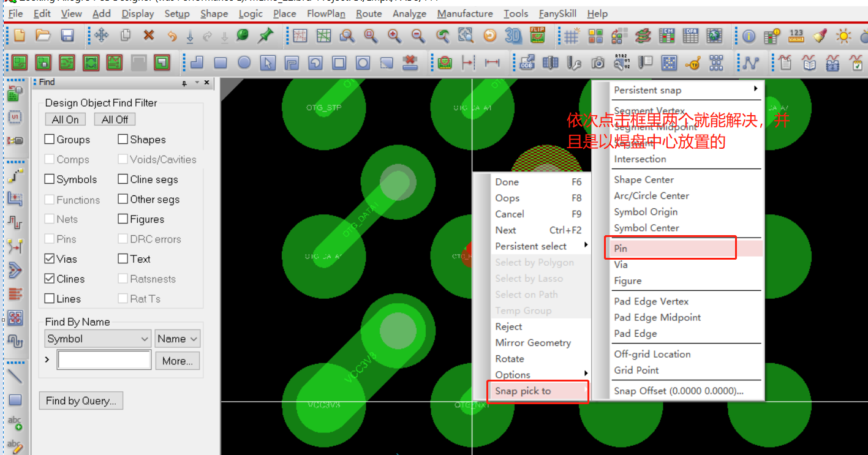Select the Add Line tool in sidebar

(x=15, y=375)
